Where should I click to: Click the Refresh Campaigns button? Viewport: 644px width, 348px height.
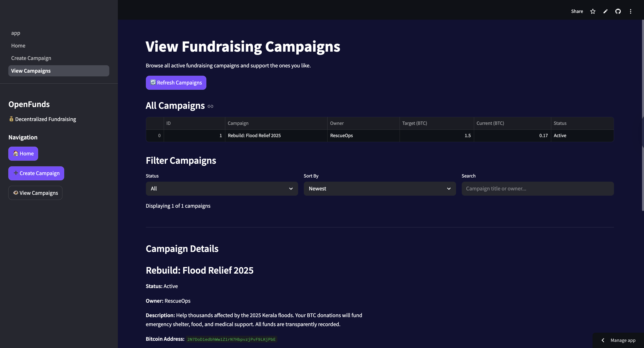(176, 83)
